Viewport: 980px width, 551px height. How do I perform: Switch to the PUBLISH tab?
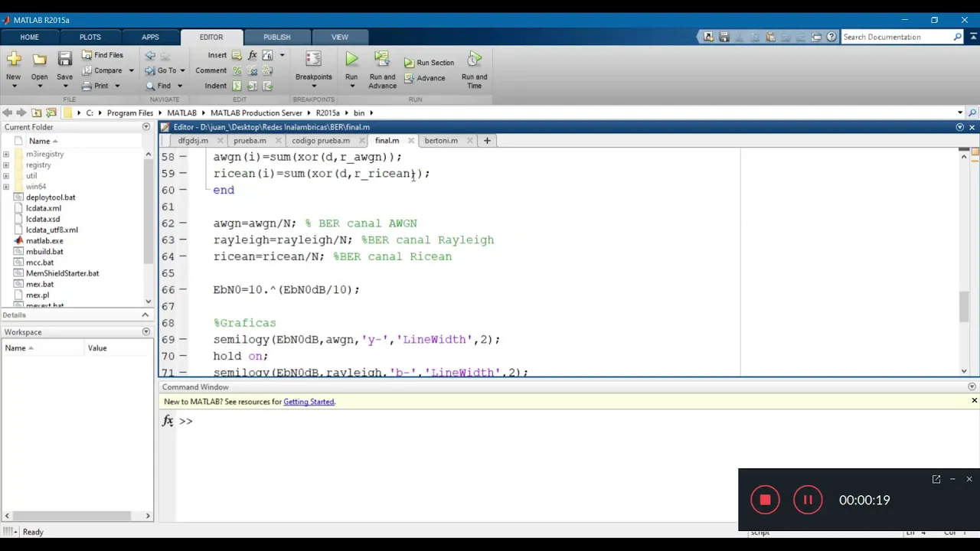[276, 37]
